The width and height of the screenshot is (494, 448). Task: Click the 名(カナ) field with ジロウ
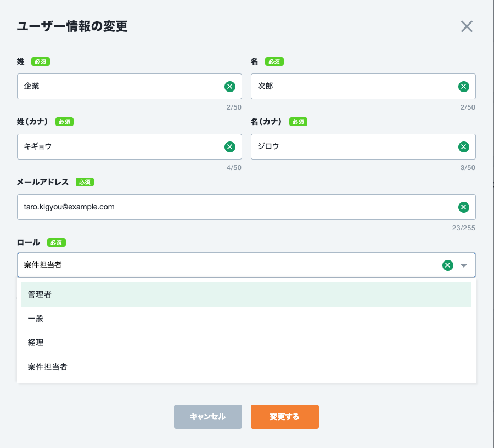[351, 146]
